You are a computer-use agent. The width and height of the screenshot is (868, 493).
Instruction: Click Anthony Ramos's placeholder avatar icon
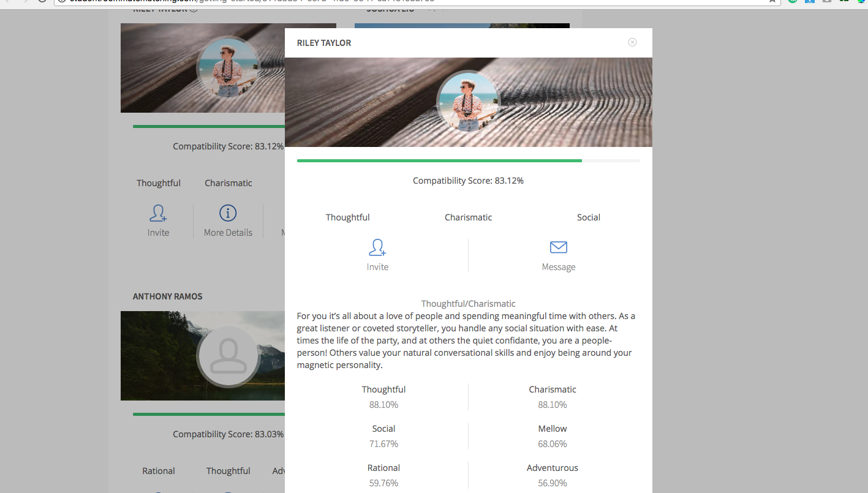tap(228, 356)
